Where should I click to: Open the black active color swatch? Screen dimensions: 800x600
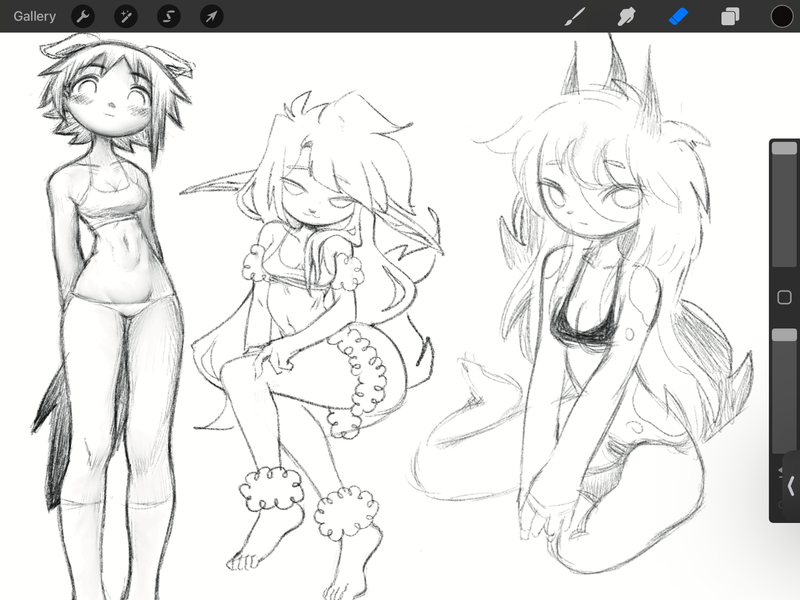(781, 16)
